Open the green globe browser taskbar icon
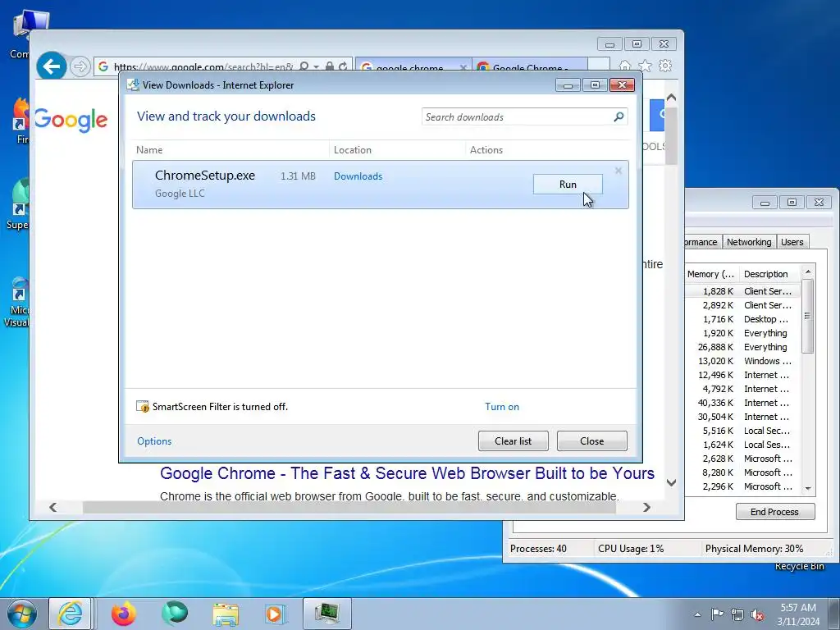 click(x=175, y=614)
